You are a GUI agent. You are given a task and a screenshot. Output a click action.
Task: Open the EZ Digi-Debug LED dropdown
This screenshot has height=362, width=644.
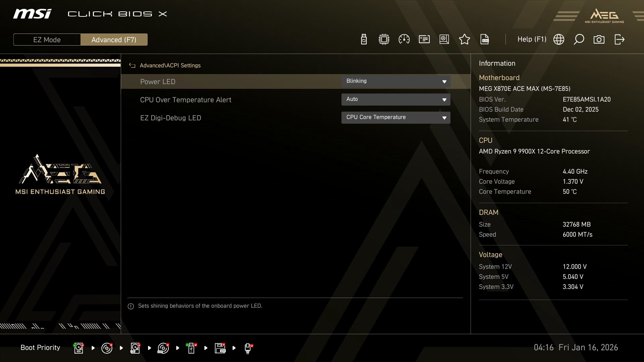(x=396, y=117)
